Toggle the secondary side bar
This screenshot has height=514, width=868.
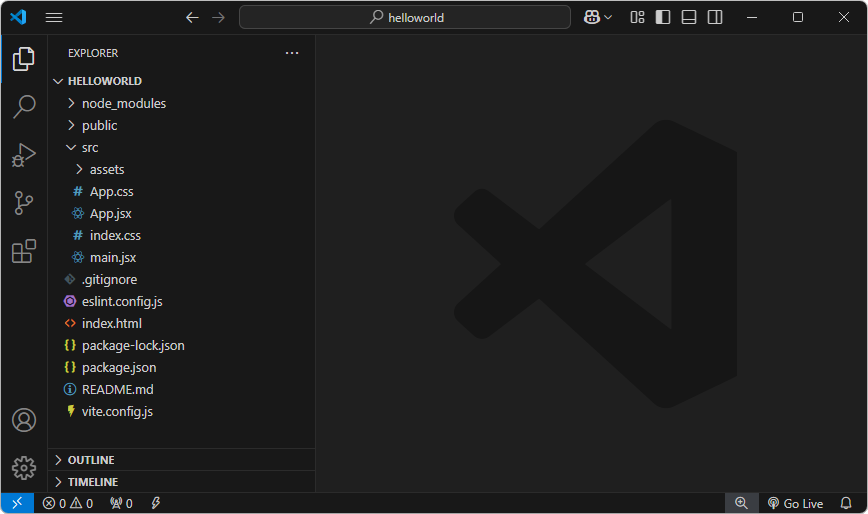(x=715, y=17)
